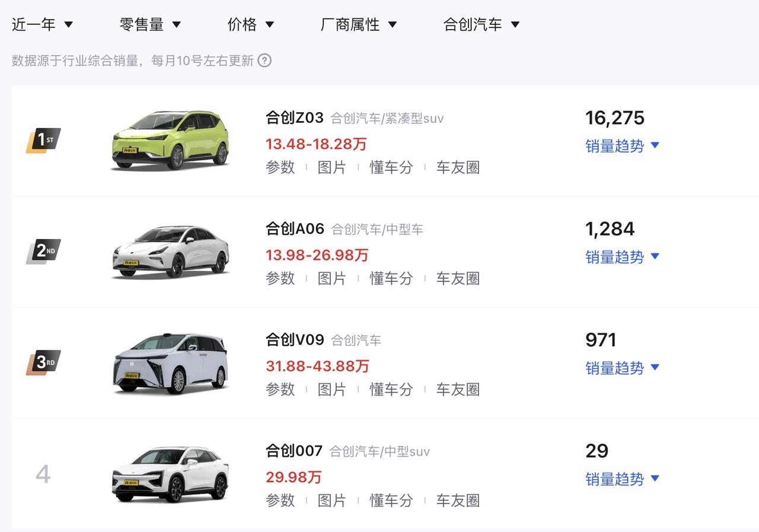Screen dimensions: 759x532
Task: Open 参数 link for 合创Z03
Action: pyautogui.click(x=280, y=167)
